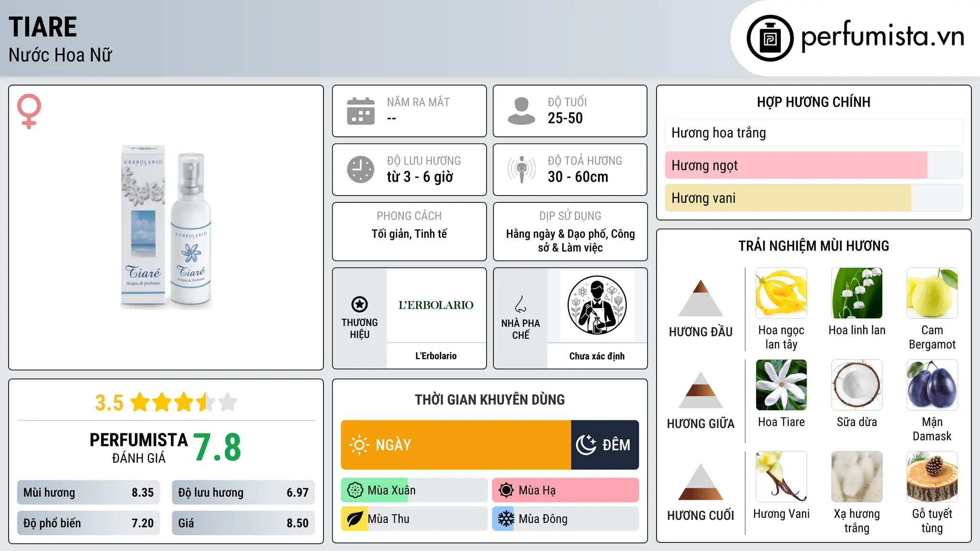Click the Độ phổ biến 7.20 score row
The width and height of the screenshot is (980, 551).
pos(89,523)
